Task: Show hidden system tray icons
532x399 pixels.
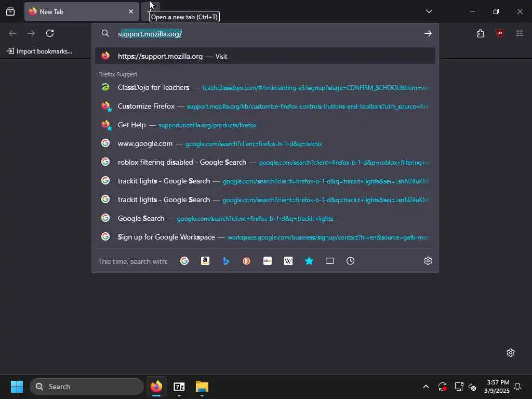Action: [x=426, y=387]
